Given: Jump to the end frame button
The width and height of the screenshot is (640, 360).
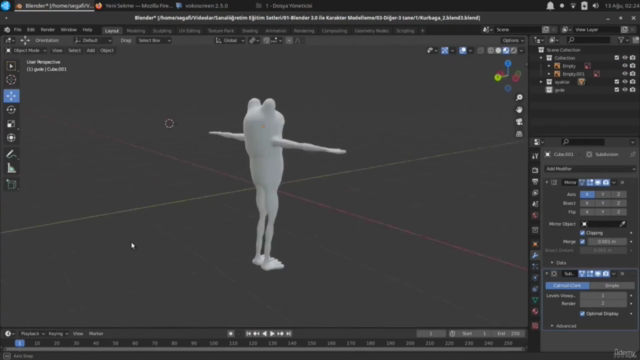Looking at the screenshot, I should pos(289,333).
